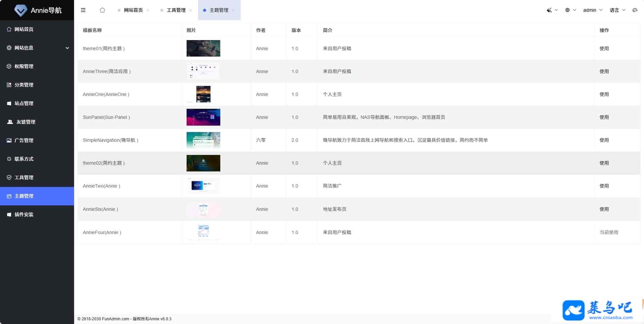Open the 语言 language dropdown

click(x=617, y=10)
